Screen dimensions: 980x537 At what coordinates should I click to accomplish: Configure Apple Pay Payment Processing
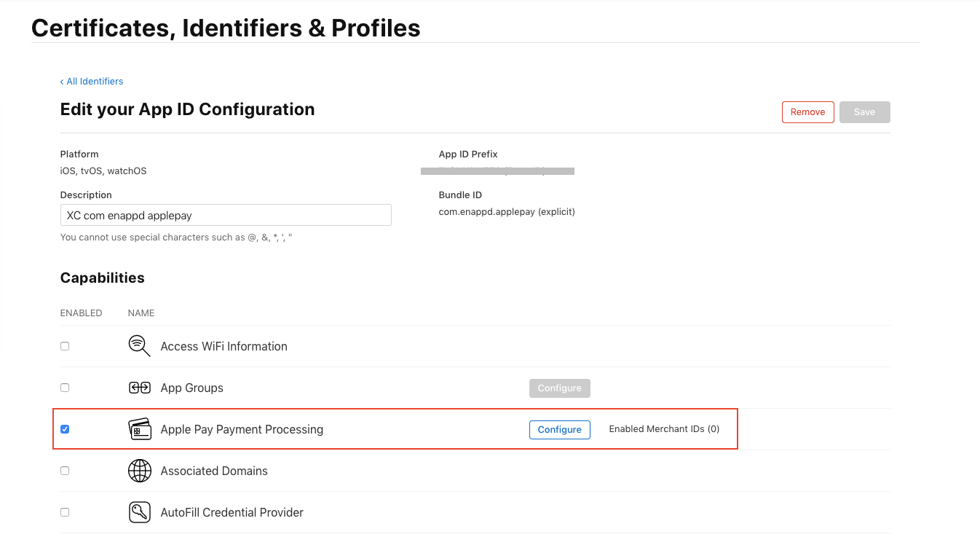559,429
